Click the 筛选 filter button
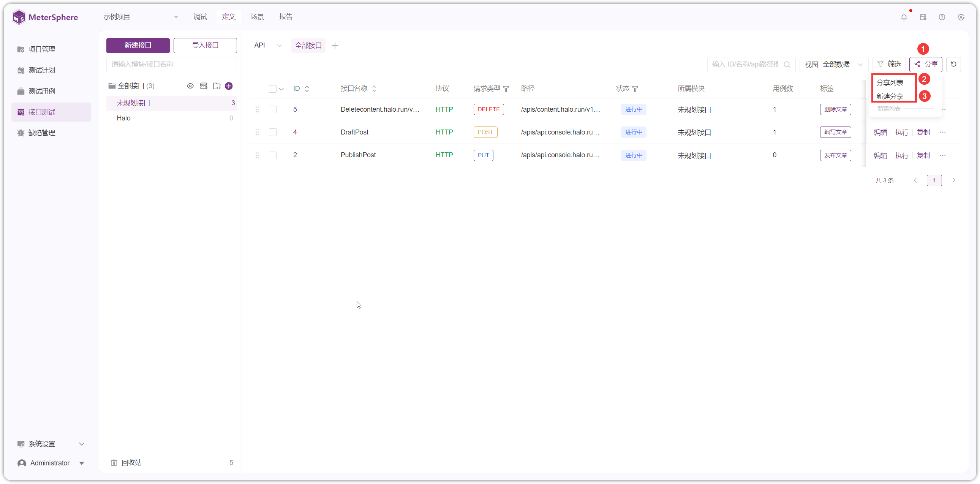 889,64
